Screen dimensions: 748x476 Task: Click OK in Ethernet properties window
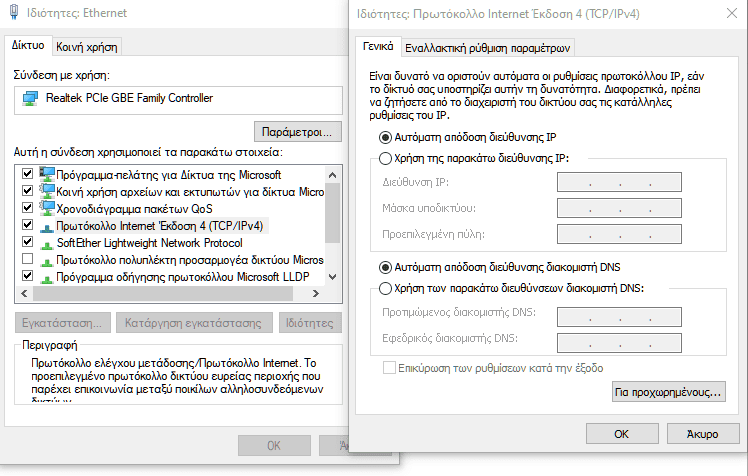point(274,445)
